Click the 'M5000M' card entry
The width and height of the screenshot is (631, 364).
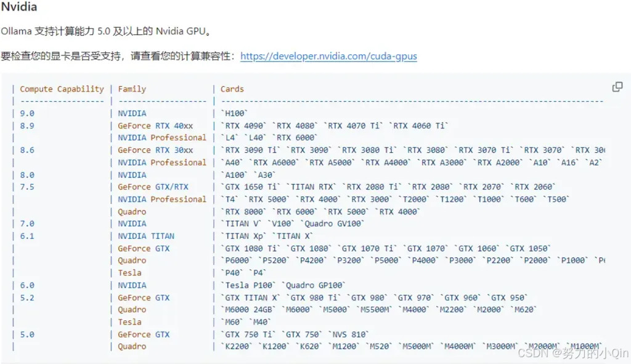(417, 346)
